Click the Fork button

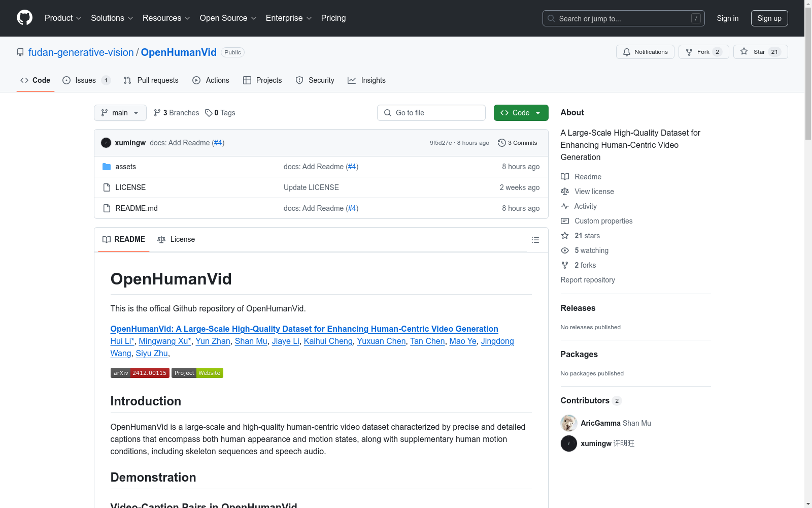[x=703, y=52]
